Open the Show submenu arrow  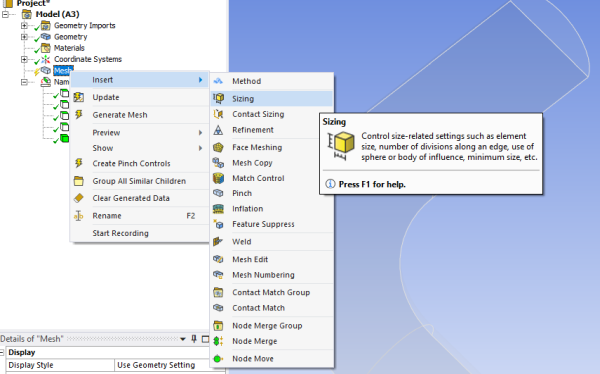point(201,148)
